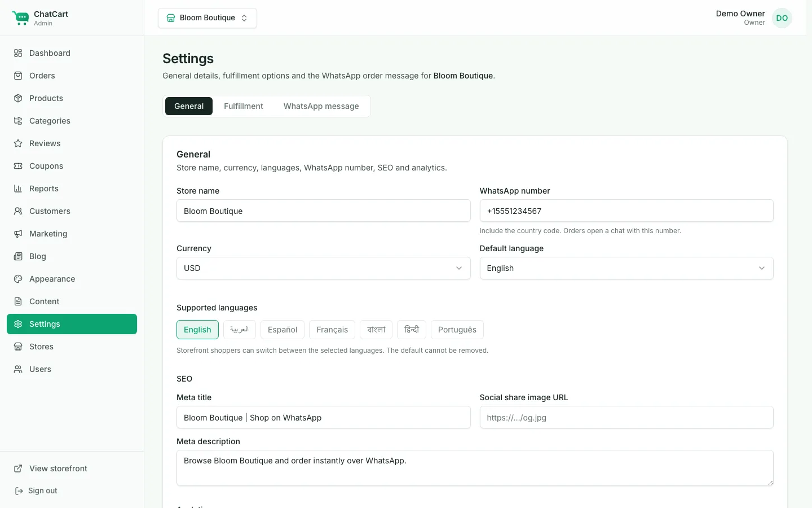The height and width of the screenshot is (508, 812).
Task: Click the Marketing megaphone icon
Action: pyautogui.click(x=18, y=234)
